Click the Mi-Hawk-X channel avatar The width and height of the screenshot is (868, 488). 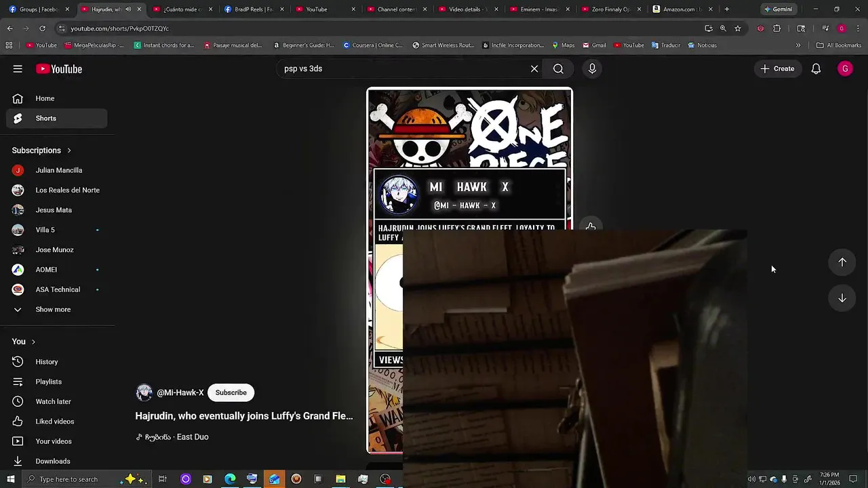point(144,392)
